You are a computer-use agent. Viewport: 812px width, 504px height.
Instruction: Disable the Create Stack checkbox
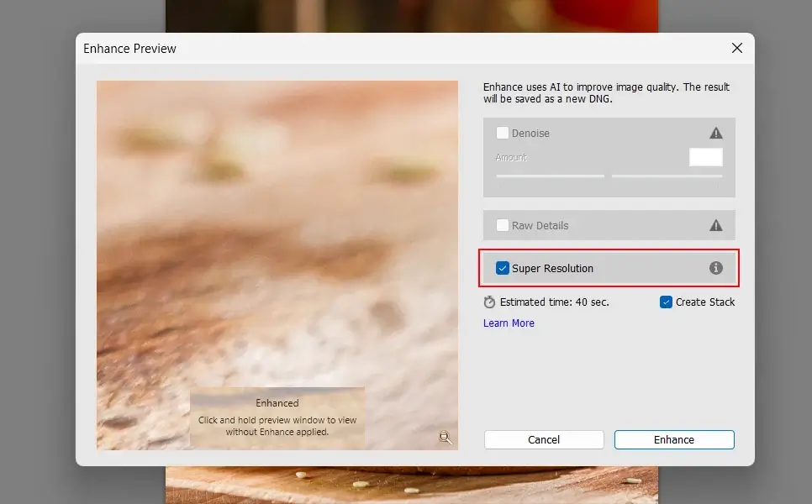pyautogui.click(x=666, y=302)
